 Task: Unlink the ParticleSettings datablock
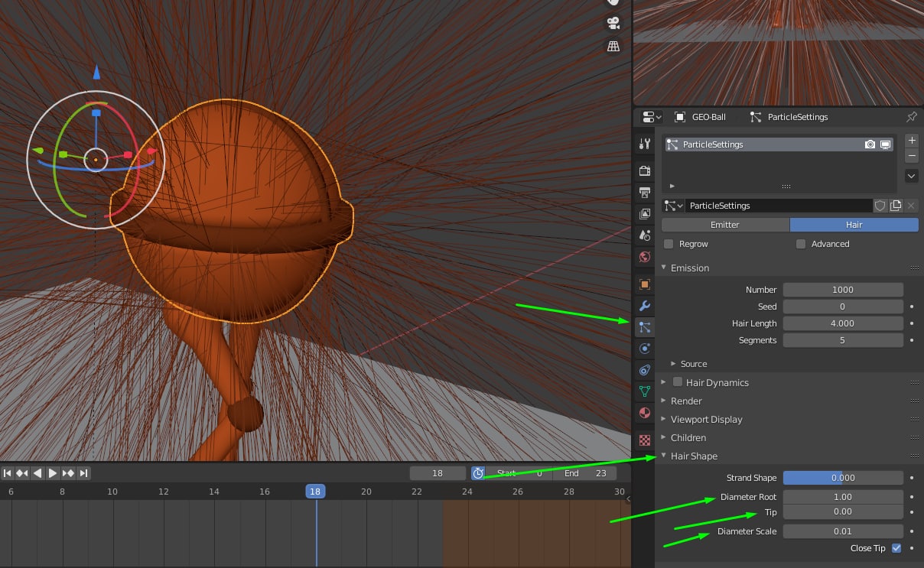911,206
